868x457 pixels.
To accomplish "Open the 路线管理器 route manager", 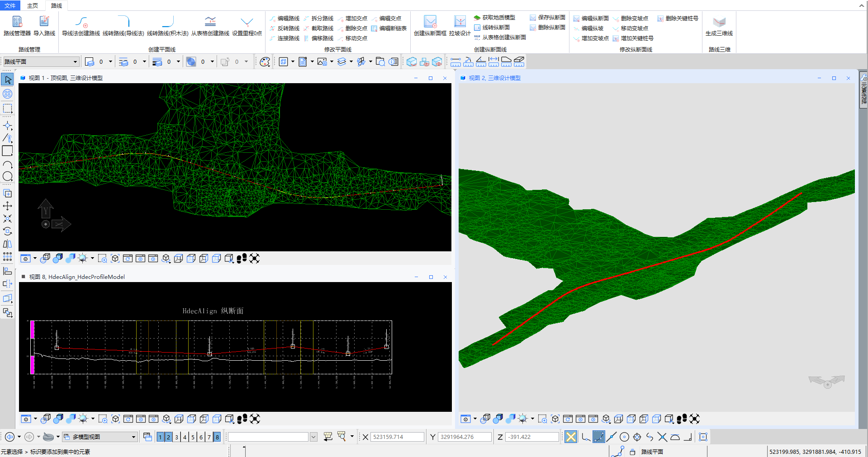I will click(x=17, y=26).
